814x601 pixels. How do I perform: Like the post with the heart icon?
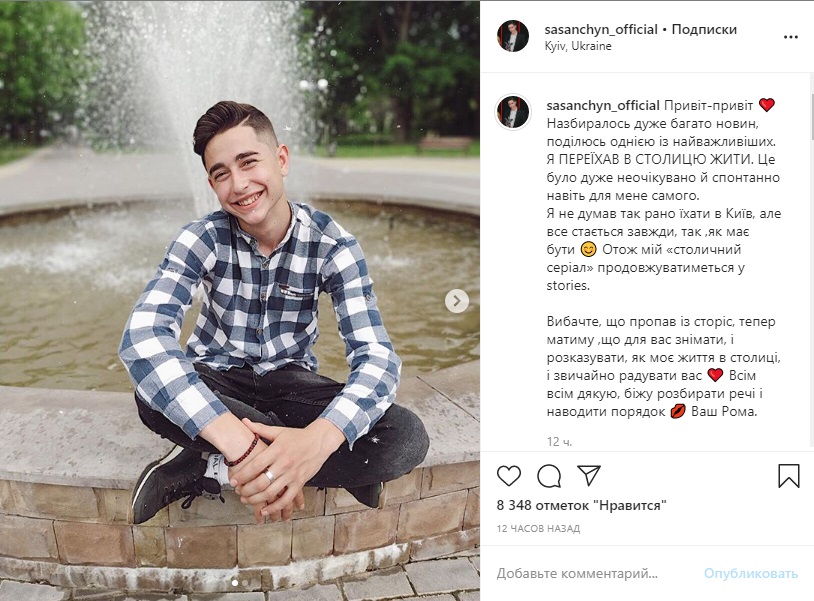coord(509,475)
